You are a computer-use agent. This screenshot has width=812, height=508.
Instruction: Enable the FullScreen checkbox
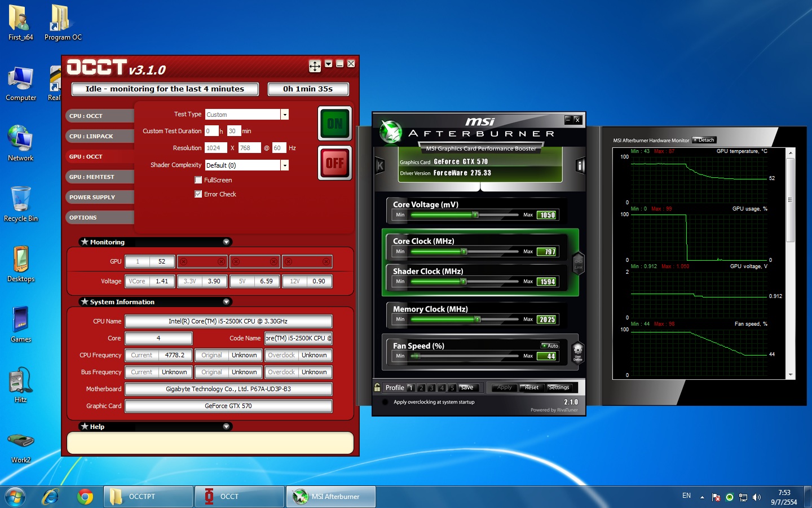pos(198,180)
